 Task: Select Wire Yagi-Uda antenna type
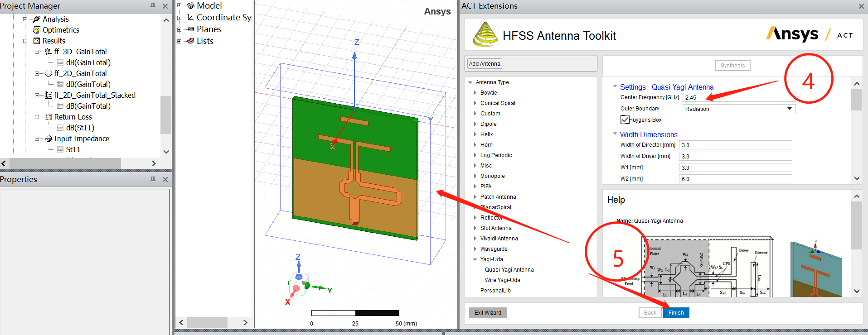(502, 280)
